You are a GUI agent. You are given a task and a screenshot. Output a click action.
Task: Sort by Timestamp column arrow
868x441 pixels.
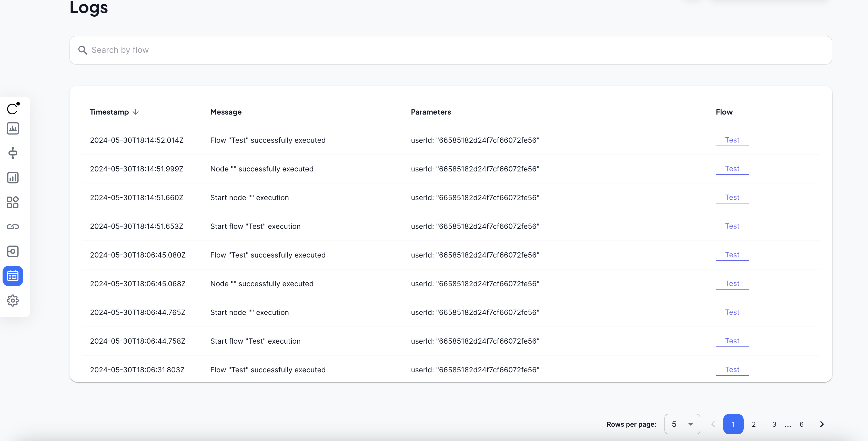pos(135,112)
